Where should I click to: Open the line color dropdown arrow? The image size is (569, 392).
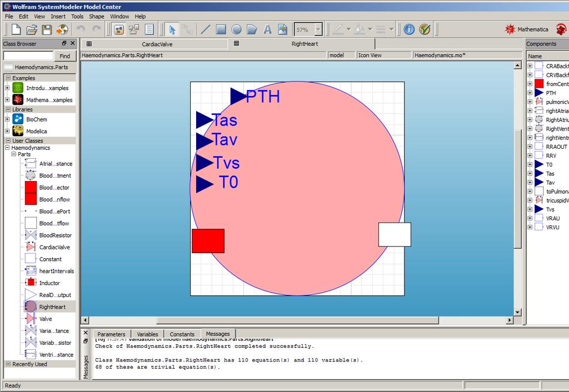(348, 29)
